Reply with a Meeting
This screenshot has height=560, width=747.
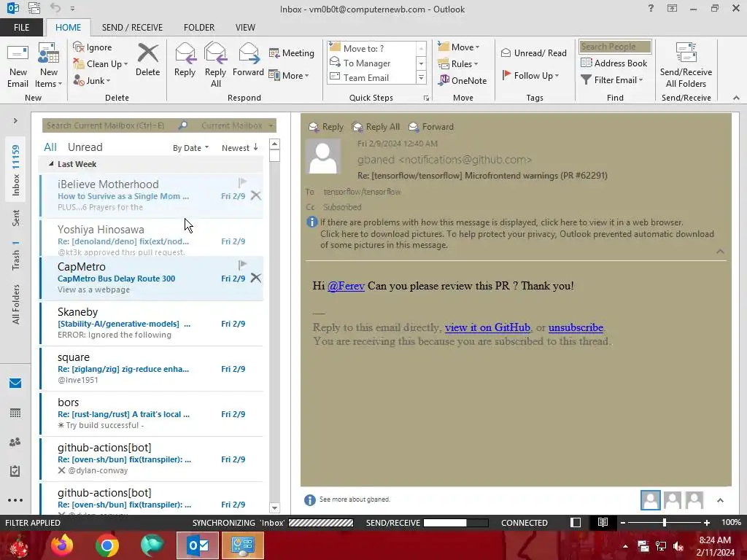(292, 52)
